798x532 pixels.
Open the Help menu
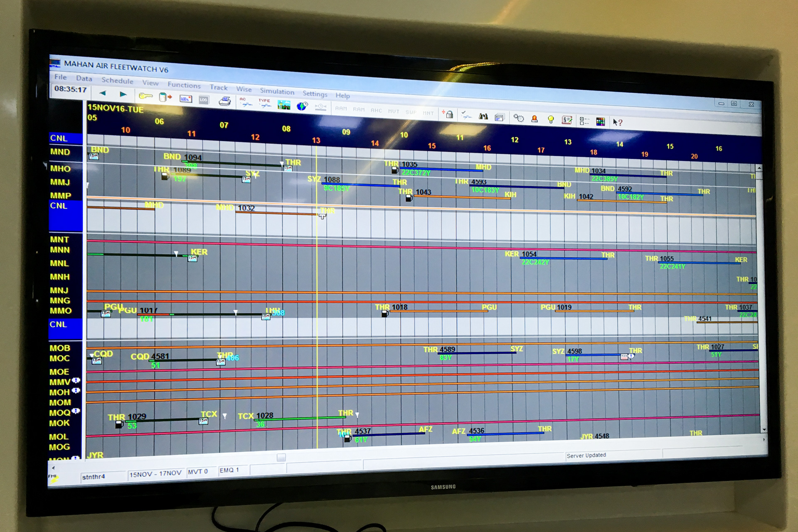click(343, 96)
